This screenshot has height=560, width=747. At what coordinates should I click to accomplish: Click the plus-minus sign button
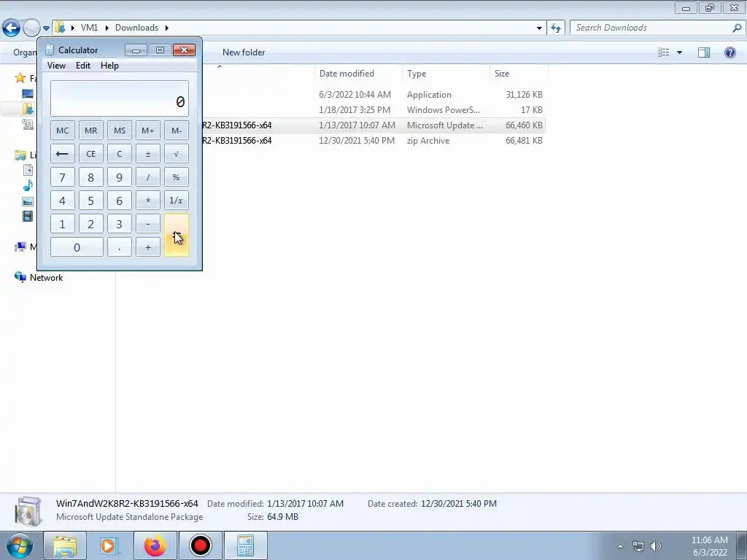[147, 154]
